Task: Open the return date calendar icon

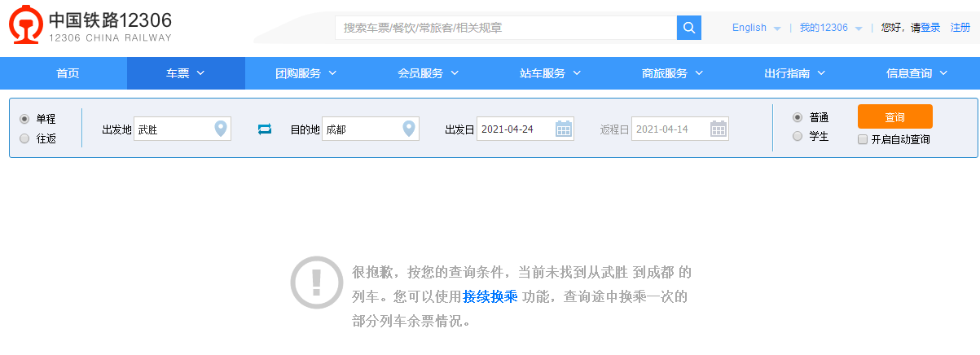Action: 718,129
